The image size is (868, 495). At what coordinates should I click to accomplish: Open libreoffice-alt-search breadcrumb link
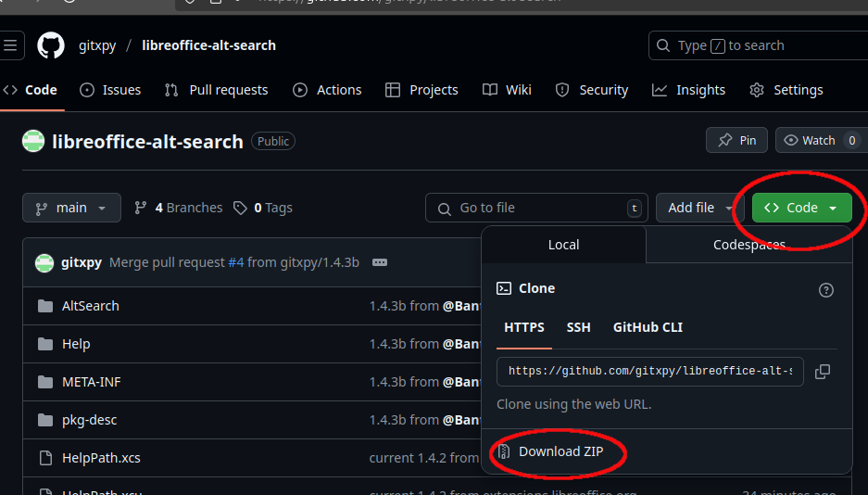click(208, 45)
